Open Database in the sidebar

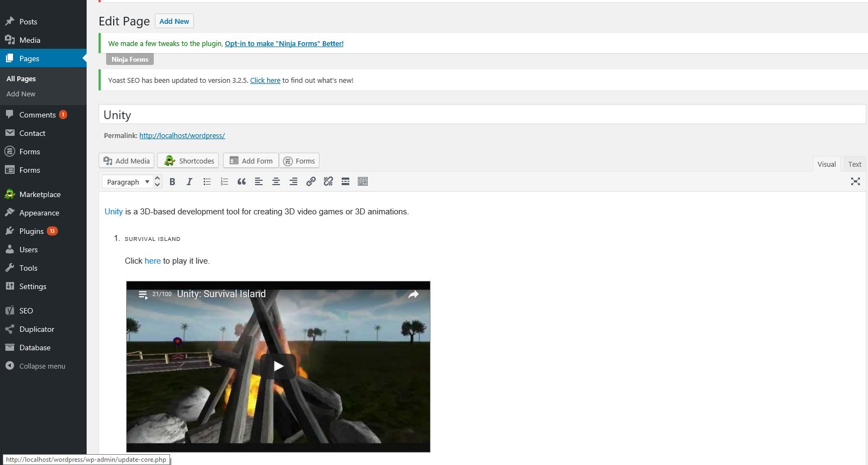[x=43, y=348]
